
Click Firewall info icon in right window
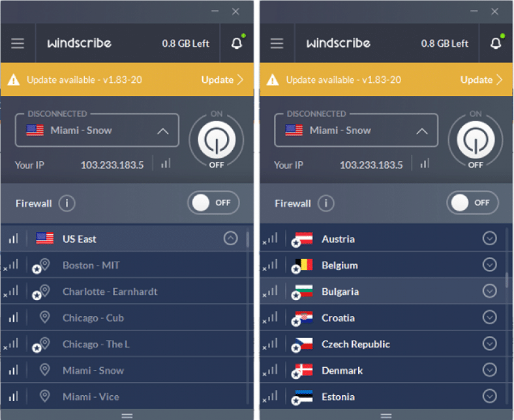[x=326, y=203]
